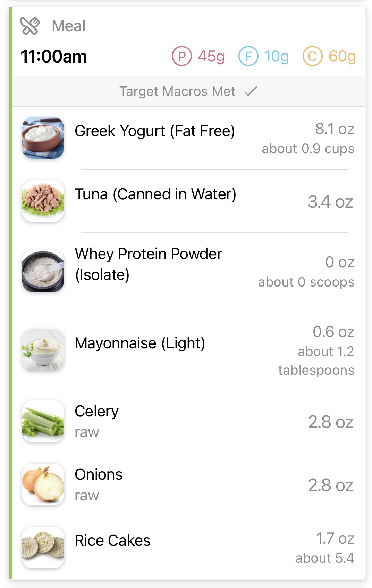Select the Celery raw food name

[x=96, y=412]
